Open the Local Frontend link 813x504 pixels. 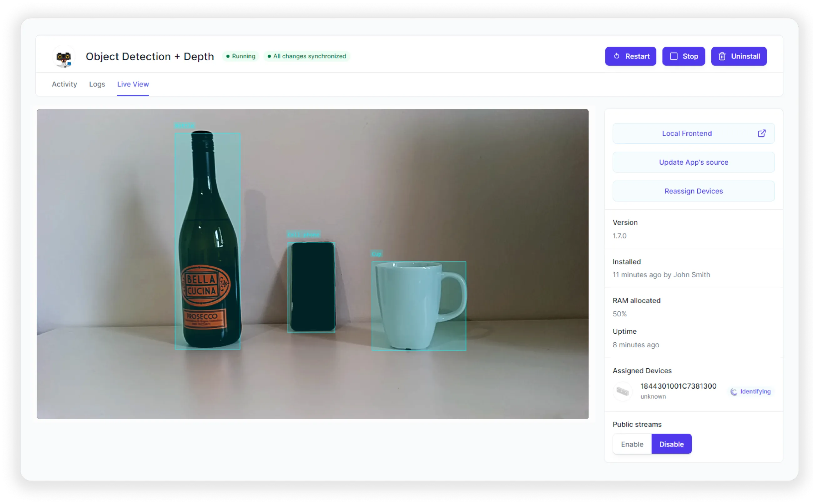pos(693,133)
